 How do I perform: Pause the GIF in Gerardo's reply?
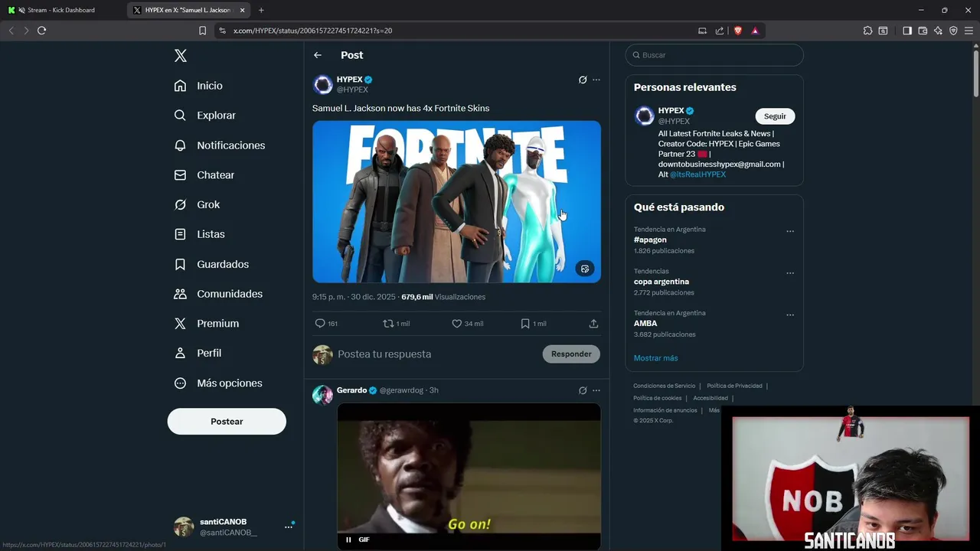point(348,540)
